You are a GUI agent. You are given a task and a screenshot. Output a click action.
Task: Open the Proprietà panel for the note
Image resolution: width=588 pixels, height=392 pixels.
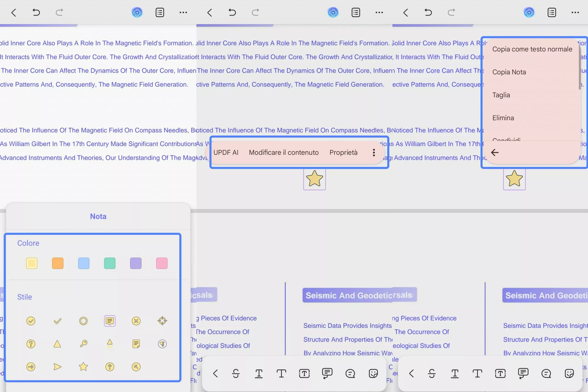[343, 152]
